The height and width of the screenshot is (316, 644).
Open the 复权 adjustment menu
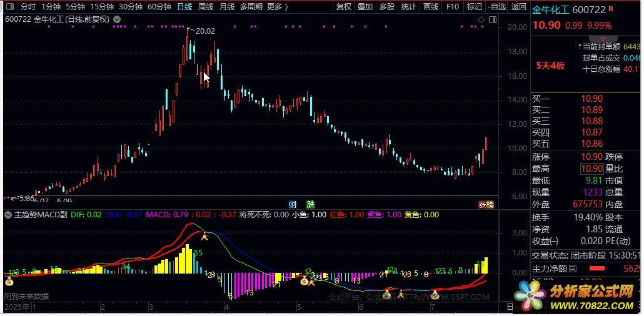coord(344,7)
